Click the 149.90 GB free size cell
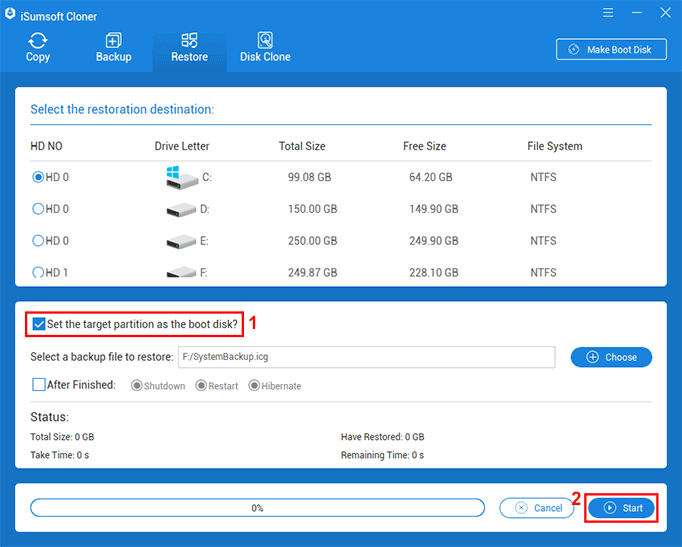This screenshot has height=547, width=682. [434, 209]
